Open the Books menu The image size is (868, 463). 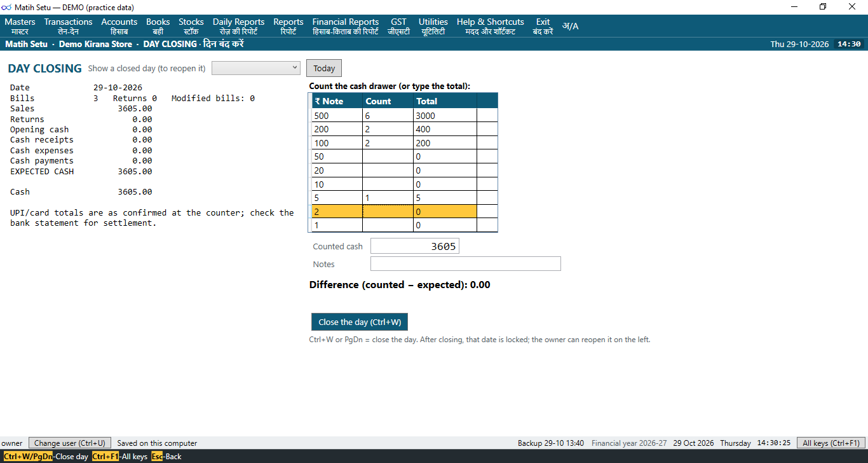(158, 26)
